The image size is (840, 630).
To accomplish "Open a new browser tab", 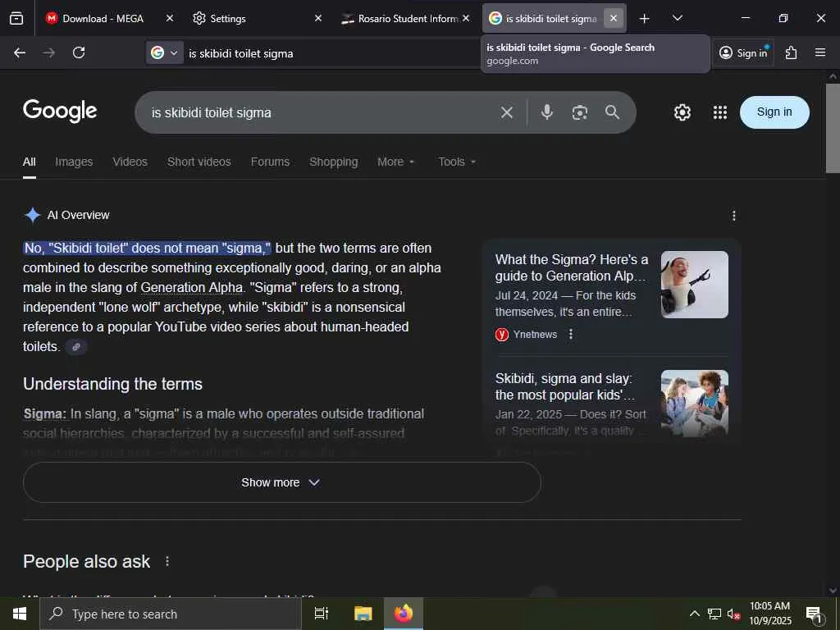I will point(645,19).
